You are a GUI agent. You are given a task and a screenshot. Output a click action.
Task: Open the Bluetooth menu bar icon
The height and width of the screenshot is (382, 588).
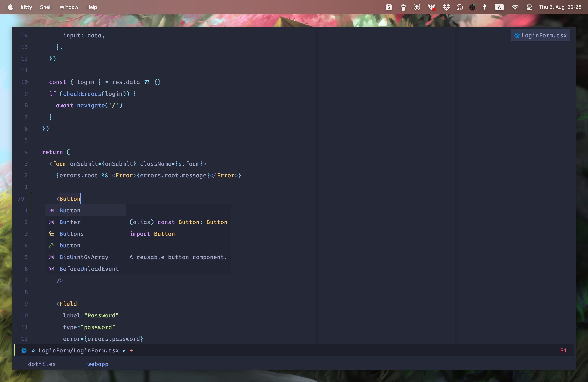click(484, 7)
